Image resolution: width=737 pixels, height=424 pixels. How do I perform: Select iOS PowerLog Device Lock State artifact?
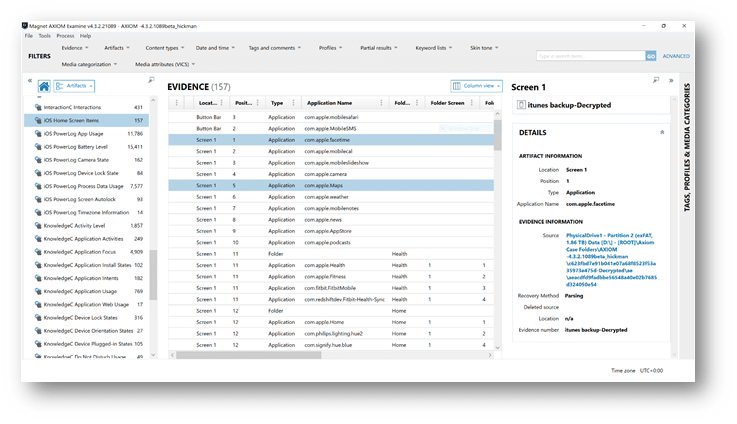coord(87,173)
